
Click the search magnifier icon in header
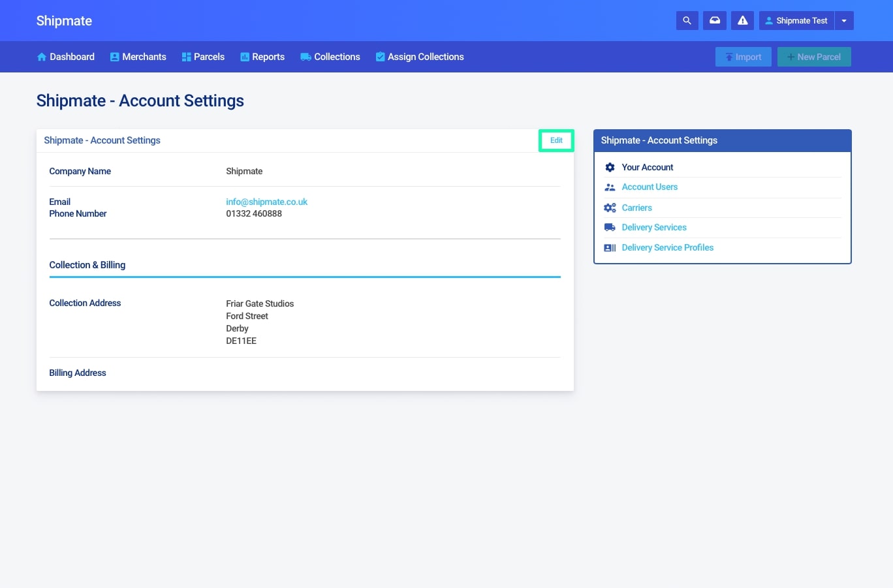coord(687,21)
